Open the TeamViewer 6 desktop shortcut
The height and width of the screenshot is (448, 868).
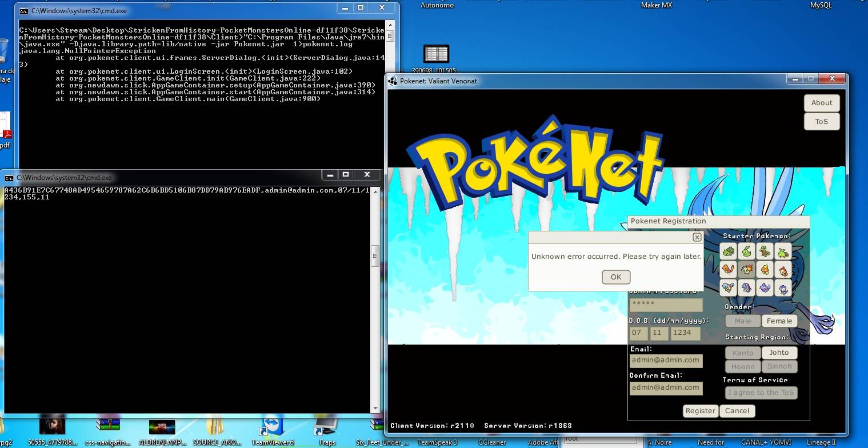[273, 431]
